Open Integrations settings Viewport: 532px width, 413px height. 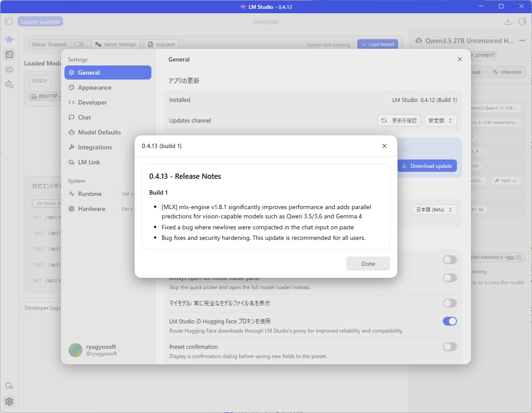coord(108,147)
